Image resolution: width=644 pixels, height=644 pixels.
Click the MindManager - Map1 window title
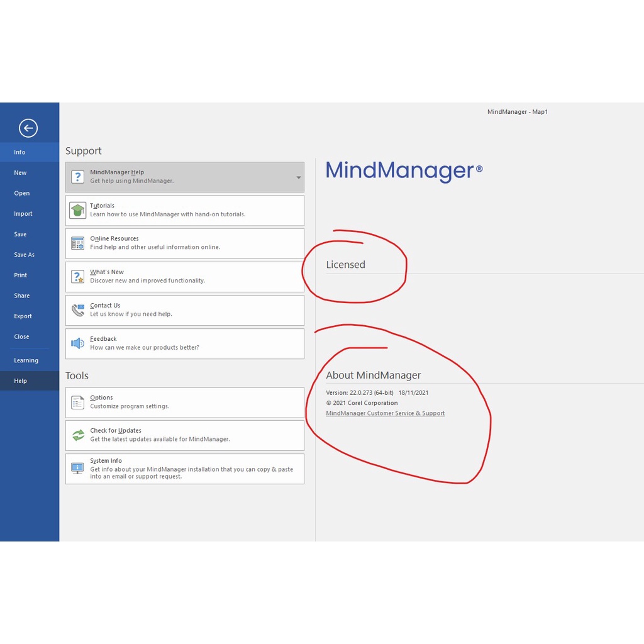518,112
